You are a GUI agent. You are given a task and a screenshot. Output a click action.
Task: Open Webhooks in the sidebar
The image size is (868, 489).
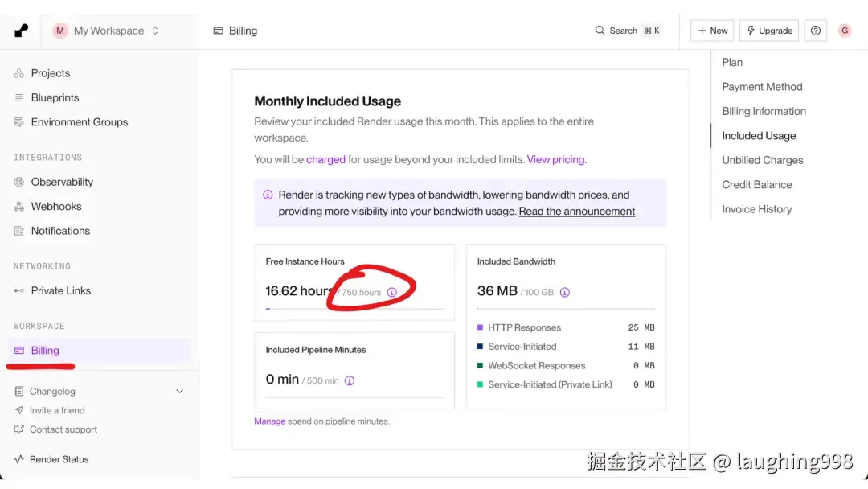click(x=56, y=206)
